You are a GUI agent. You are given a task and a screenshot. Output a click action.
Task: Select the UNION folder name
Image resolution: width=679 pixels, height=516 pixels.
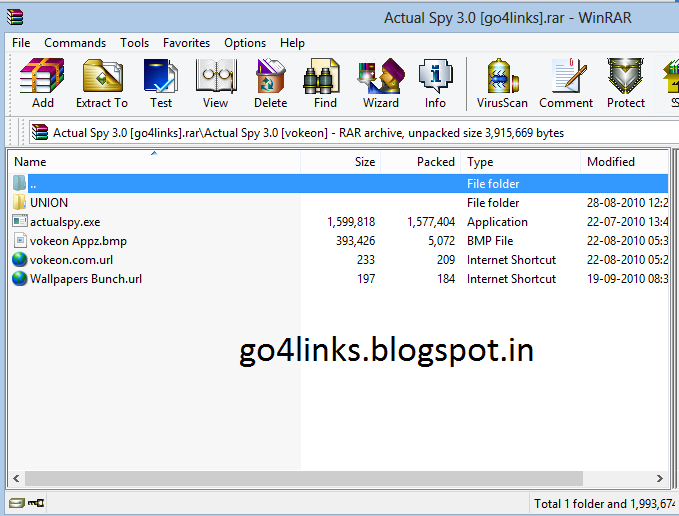[x=49, y=203]
